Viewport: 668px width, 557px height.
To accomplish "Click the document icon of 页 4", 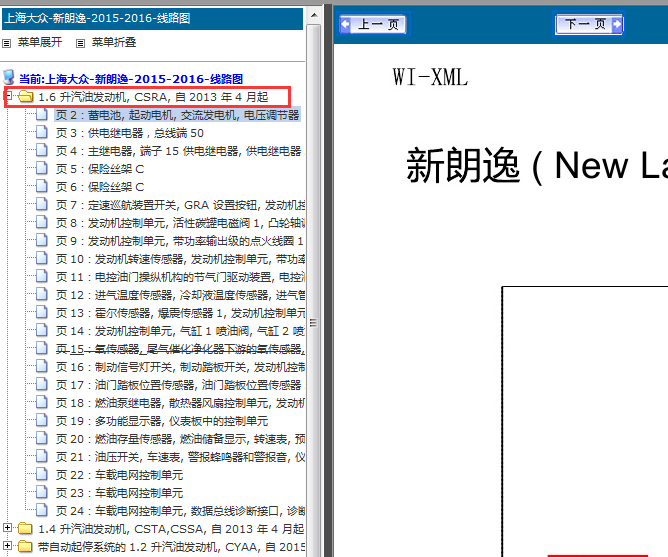I will [42, 150].
